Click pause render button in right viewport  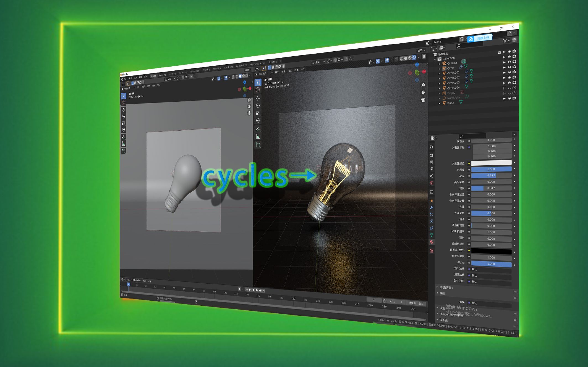424,56
